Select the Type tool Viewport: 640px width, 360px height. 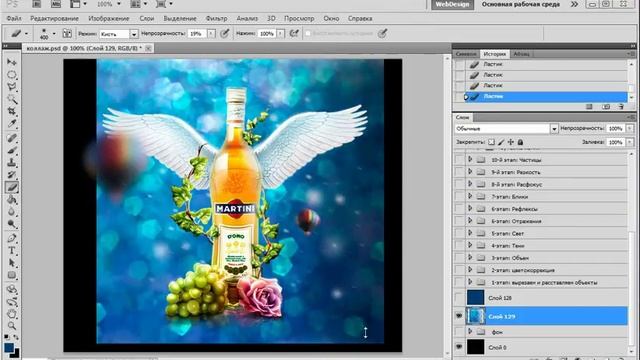tap(11, 251)
